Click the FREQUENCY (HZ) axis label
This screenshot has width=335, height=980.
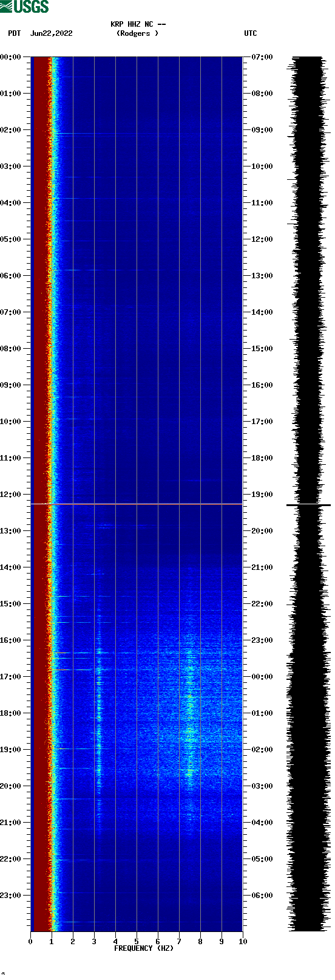click(144, 948)
